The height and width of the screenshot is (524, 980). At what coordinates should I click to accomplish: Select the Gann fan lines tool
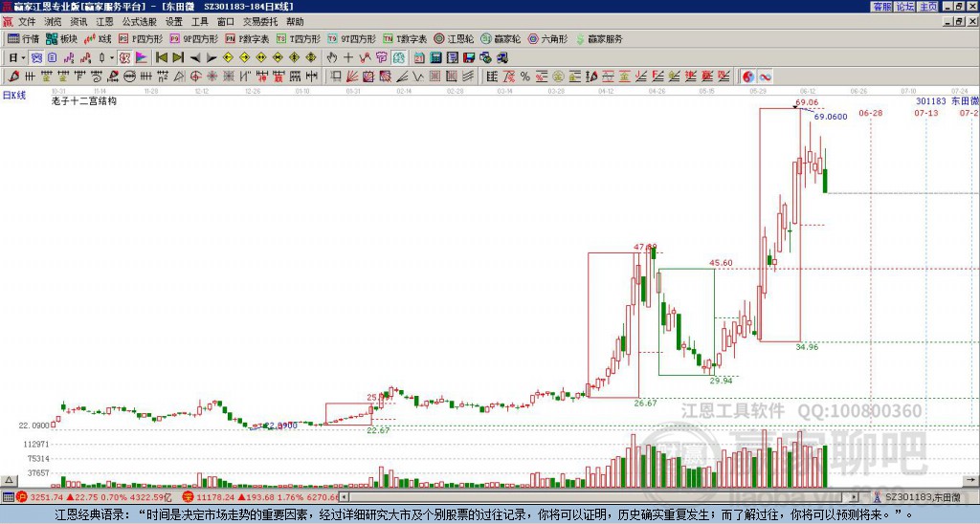tap(352, 76)
